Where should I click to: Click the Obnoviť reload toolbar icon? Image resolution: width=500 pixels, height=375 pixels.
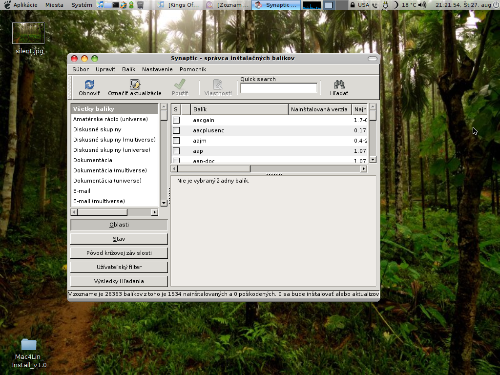pos(89,85)
